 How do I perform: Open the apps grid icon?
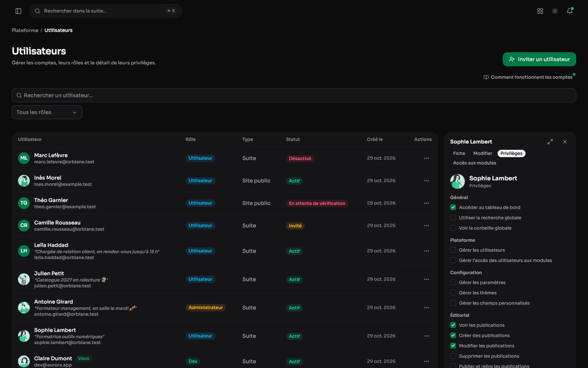tap(540, 11)
